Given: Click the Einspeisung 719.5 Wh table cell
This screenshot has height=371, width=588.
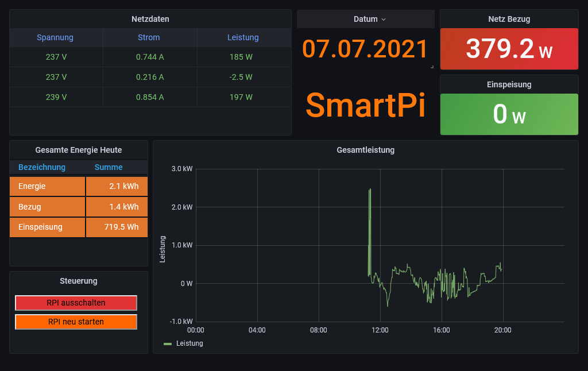Looking at the screenshot, I should coord(117,227).
